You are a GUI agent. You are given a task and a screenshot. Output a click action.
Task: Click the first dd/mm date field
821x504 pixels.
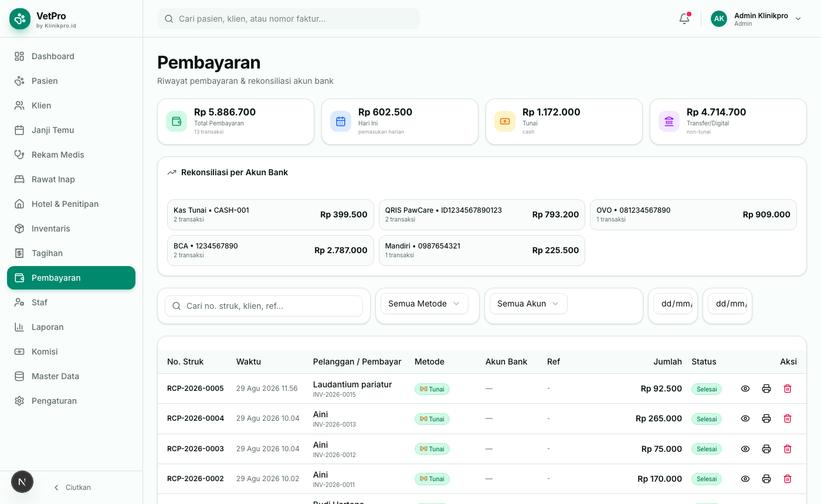[x=673, y=304]
